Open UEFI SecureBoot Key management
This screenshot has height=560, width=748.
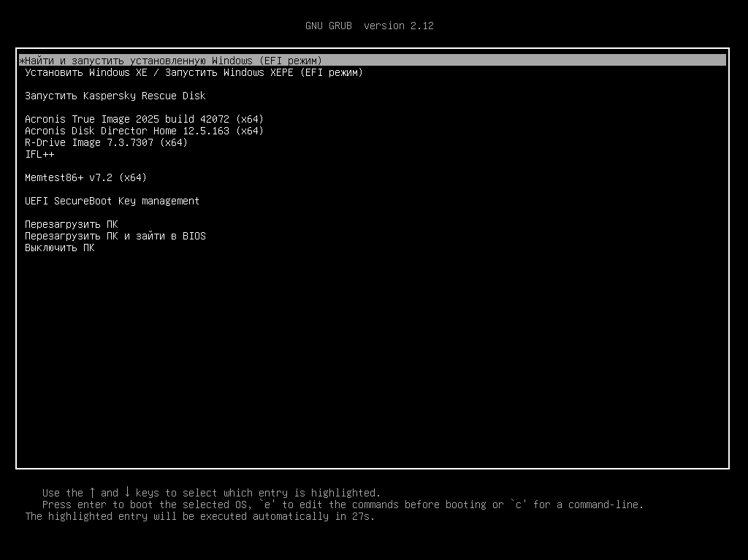pos(112,201)
